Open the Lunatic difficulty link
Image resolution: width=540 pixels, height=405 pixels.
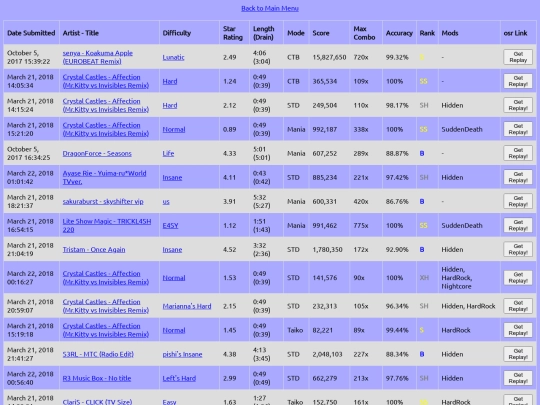pyautogui.click(x=173, y=57)
